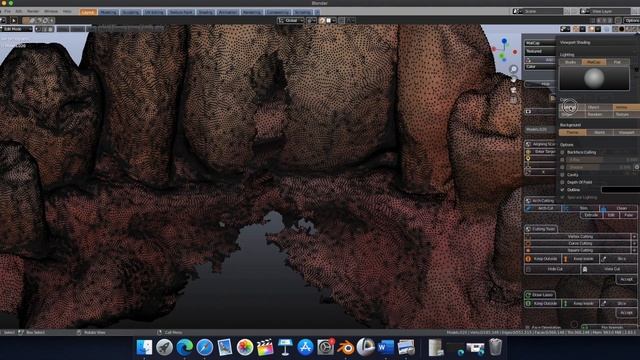Screen dimensions: 640x360
Task: Click the MatCap sphere preview thumbnail
Action: coord(594,78)
